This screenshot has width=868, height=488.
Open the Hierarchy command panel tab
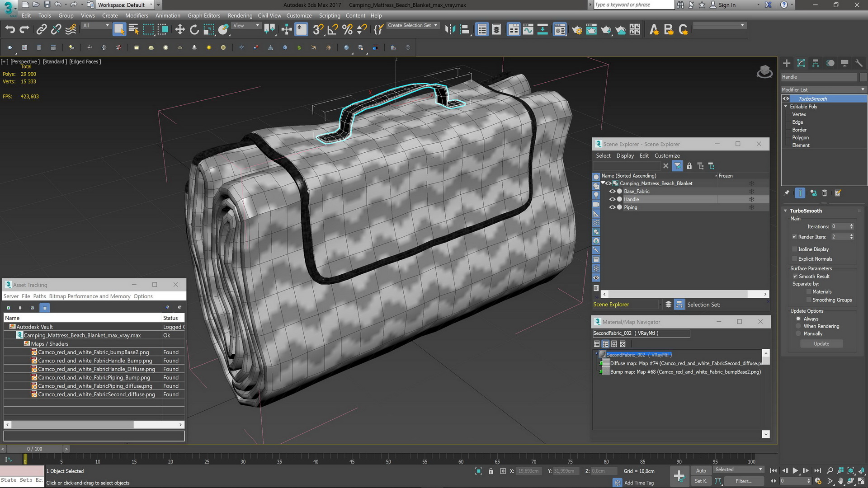point(816,63)
